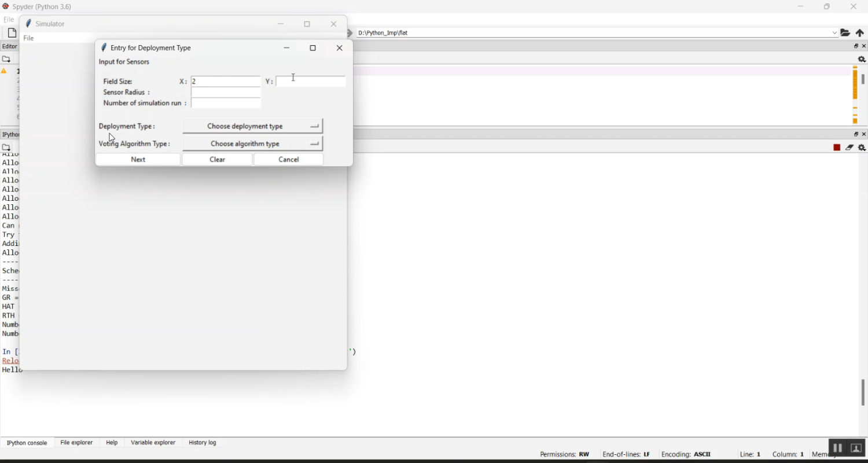Open the editor pane options gear
The width and height of the screenshot is (868, 463).
tap(862, 59)
